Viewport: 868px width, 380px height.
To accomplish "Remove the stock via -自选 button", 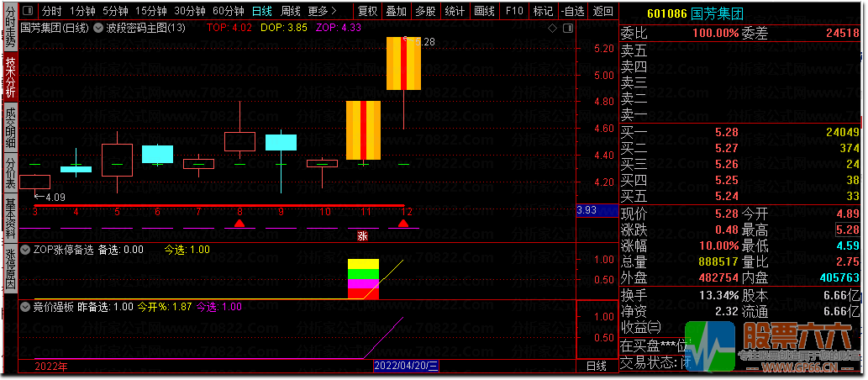I will (571, 11).
